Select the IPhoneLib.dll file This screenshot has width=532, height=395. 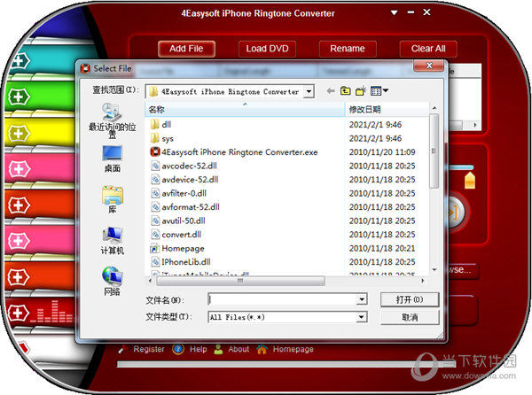coord(181,262)
